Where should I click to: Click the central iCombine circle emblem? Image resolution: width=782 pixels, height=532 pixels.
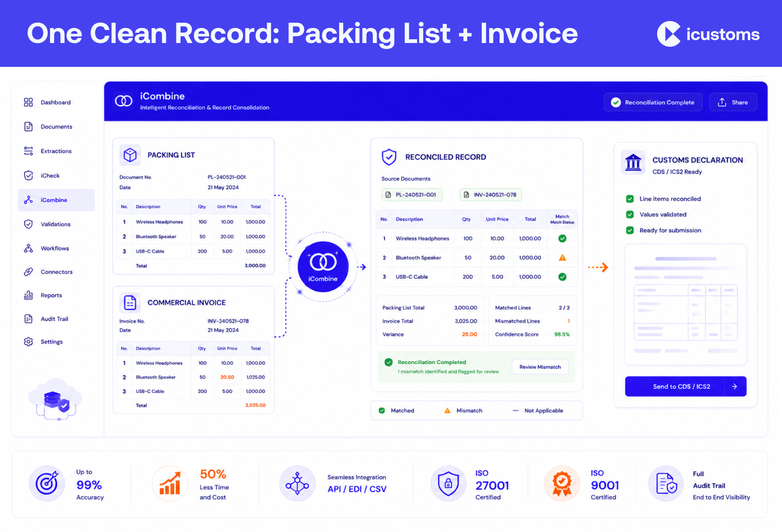[x=323, y=267]
